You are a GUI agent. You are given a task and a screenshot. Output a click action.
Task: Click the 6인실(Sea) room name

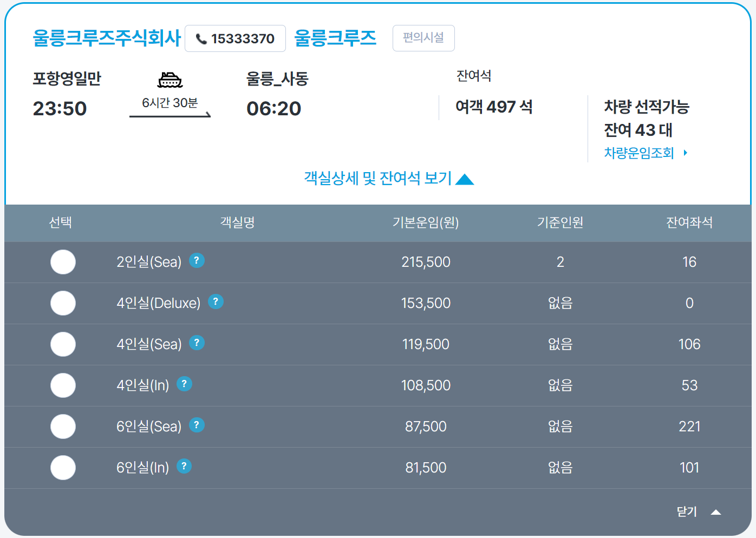click(x=149, y=427)
